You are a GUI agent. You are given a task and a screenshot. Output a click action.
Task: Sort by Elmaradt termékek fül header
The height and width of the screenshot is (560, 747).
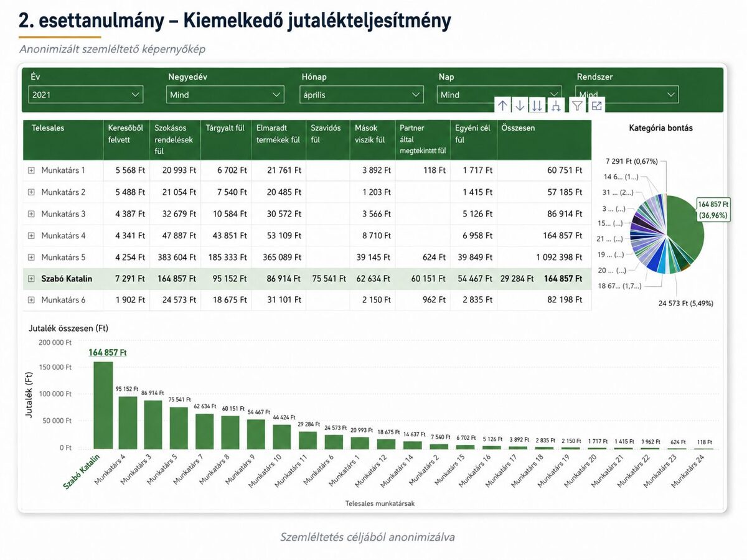(x=278, y=139)
